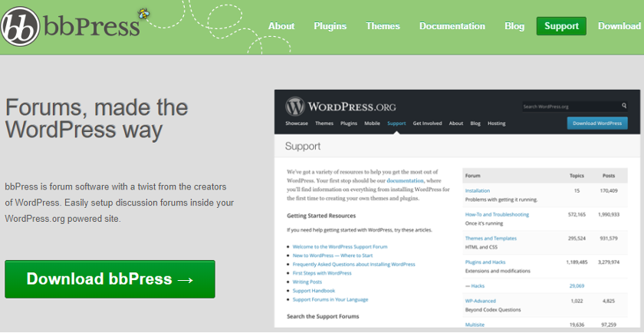Open Frequently Asked Questions about Installing WordPress

(x=353, y=265)
